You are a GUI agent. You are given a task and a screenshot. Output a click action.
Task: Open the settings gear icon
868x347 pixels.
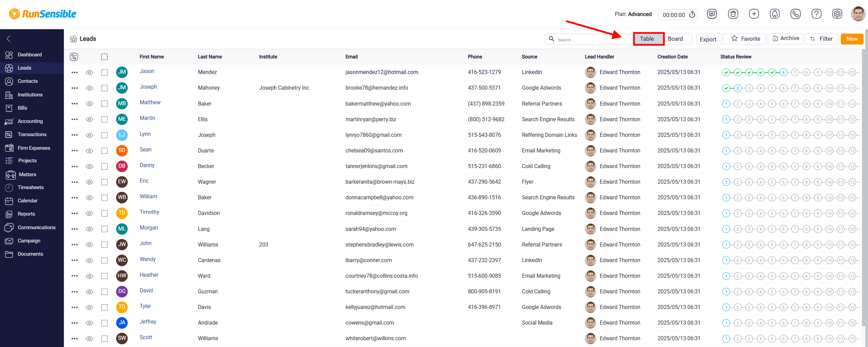[x=837, y=14]
